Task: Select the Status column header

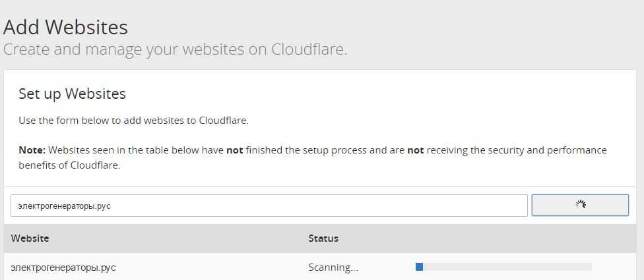Action: (x=323, y=238)
